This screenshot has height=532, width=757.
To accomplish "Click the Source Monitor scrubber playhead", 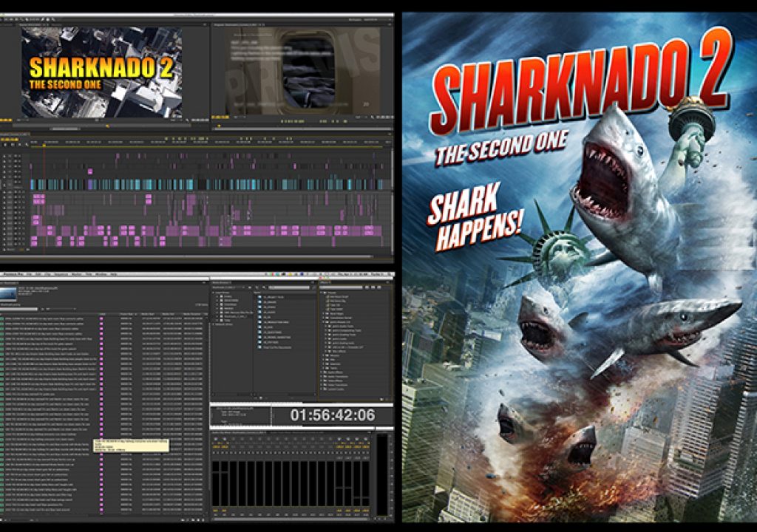I will coord(108,126).
